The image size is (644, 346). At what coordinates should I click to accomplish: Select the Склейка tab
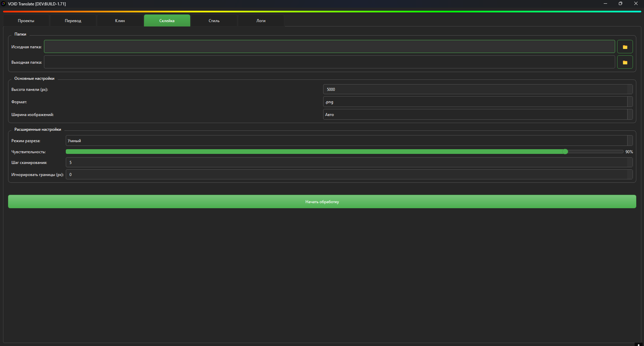point(167,21)
